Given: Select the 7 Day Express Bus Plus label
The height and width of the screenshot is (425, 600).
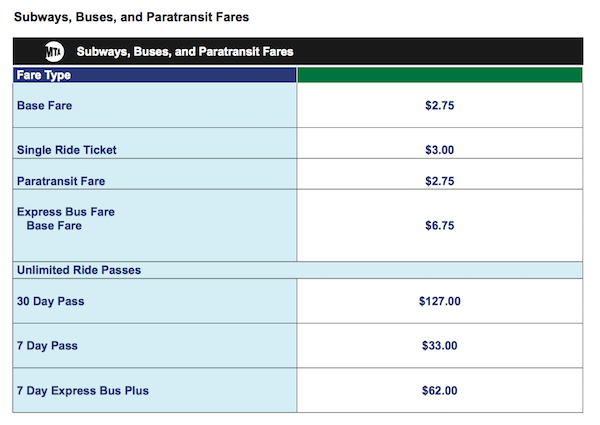Looking at the screenshot, I should point(83,391).
